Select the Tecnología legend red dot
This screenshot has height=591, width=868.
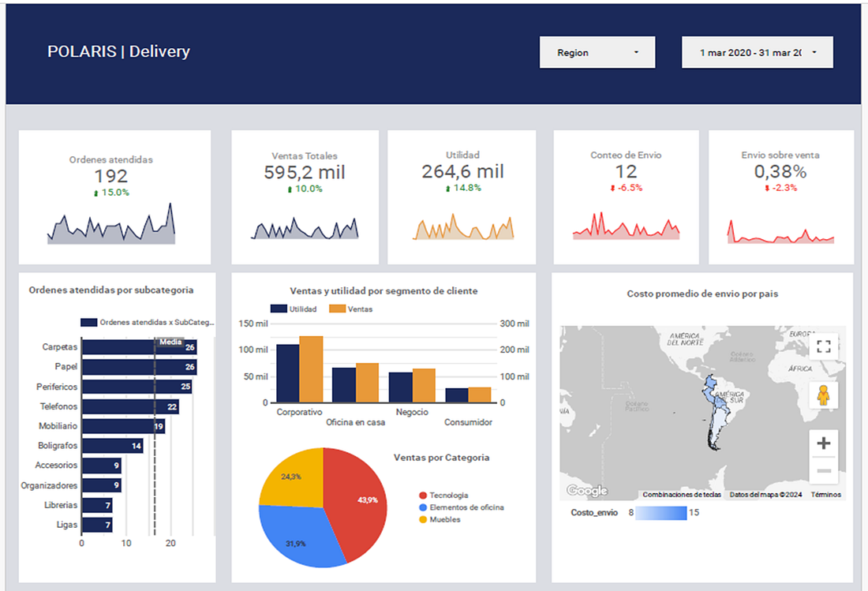(x=423, y=496)
